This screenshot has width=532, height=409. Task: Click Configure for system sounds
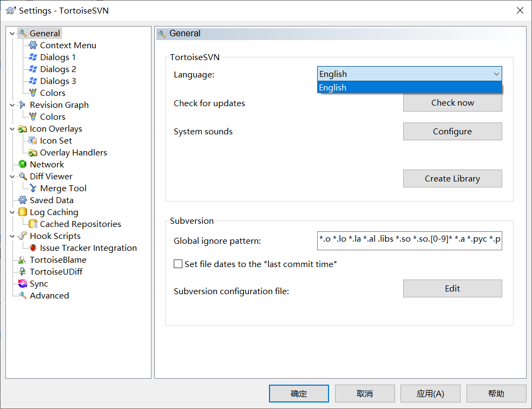(x=452, y=131)
